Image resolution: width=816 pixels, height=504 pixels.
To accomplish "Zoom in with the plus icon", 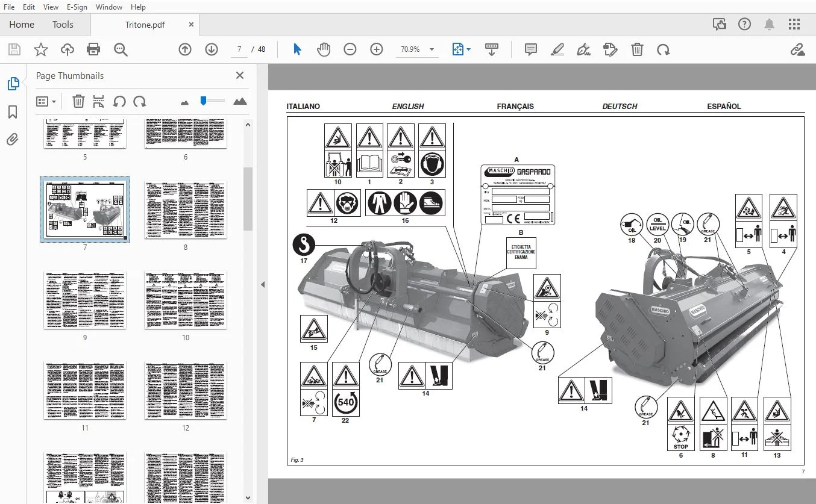I will (x=377, y=49).
